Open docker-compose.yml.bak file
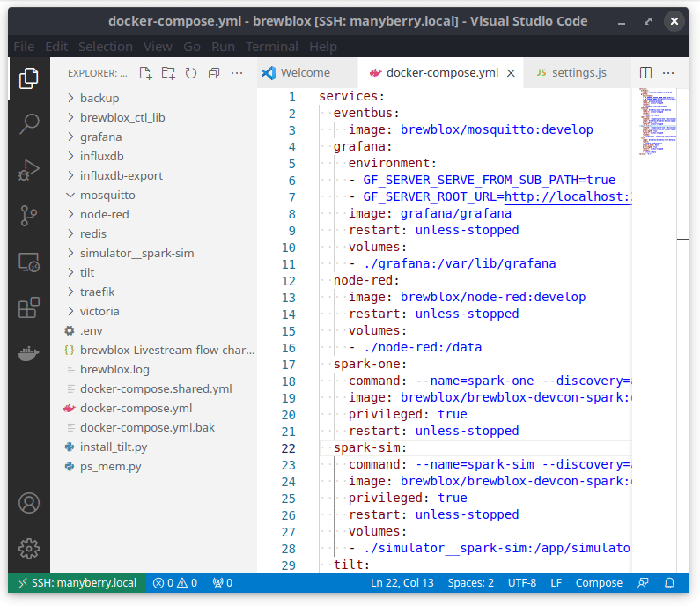Image resolution: width=700 pixels, height=606 pixels. point(153,428)
